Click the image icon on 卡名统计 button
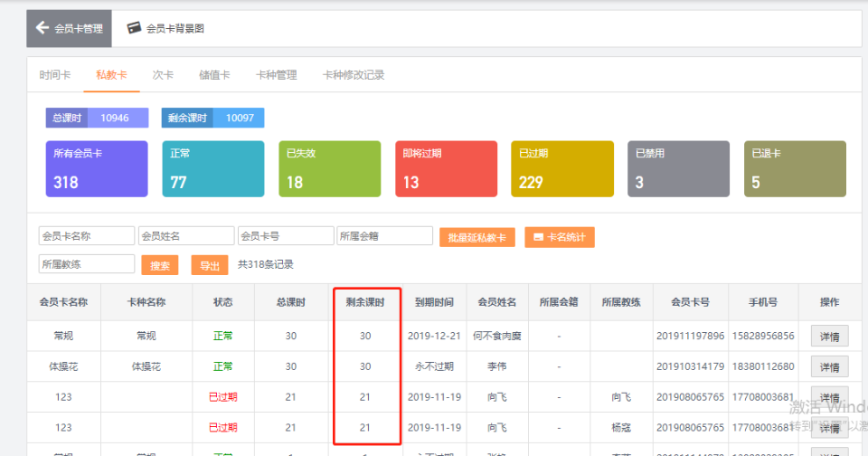868x456 pixels. click(x=538, y=237)
